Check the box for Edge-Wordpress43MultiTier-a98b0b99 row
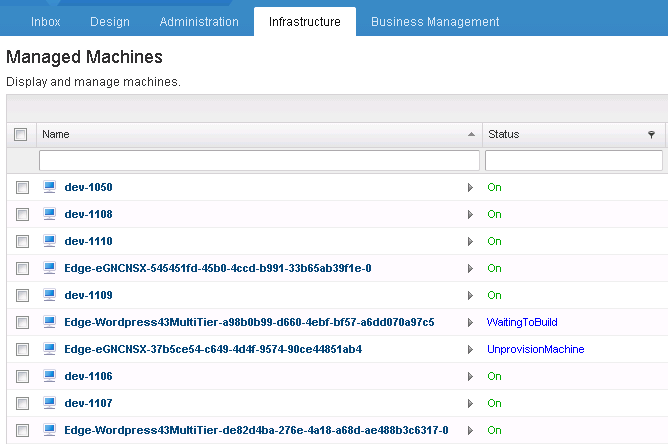 coord(22,323)
